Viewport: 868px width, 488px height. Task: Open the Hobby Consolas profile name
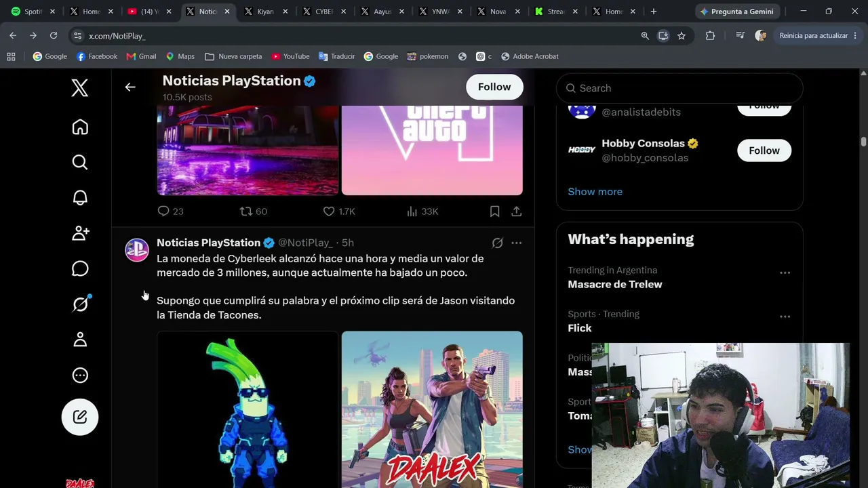[643, 143]
